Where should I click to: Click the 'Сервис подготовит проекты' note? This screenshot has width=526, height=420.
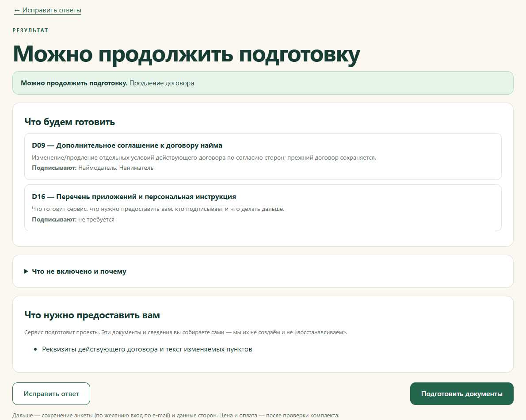click(x=186, y=332)
